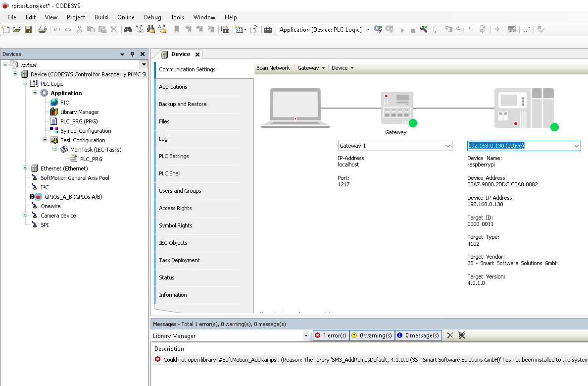The image size is (588, 386).
Task: Toggle the 0 warning(s) filter
Action: (372, 335)
